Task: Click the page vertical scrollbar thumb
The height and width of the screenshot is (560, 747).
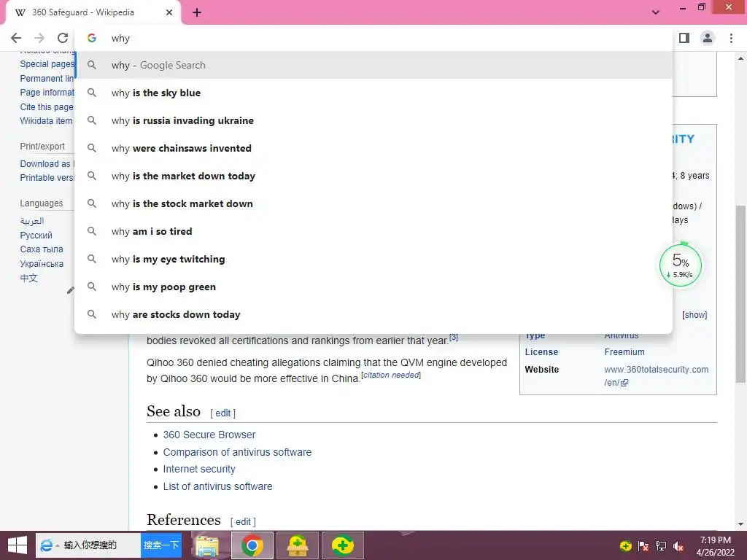Action: point(740,294)
